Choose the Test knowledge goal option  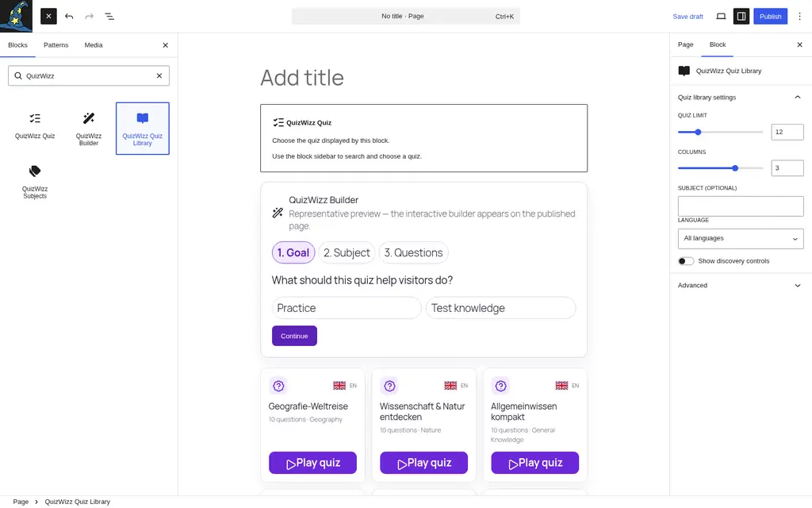500,308
